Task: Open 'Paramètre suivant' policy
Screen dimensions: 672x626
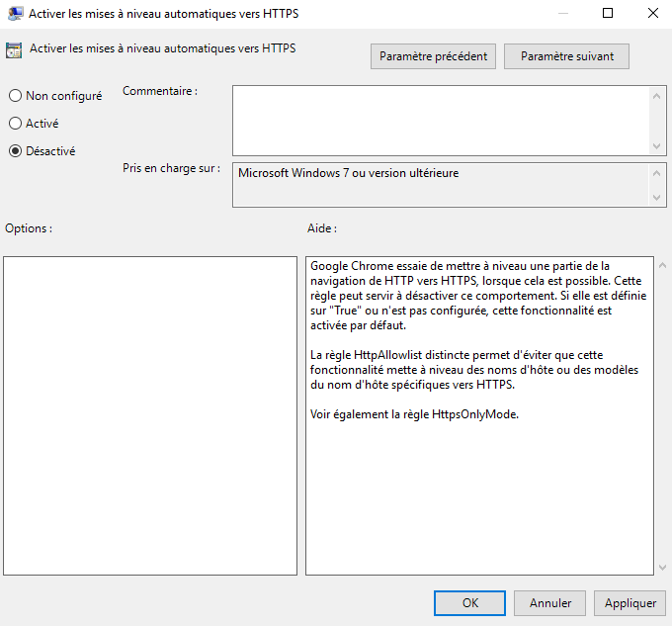Action: click(566, 56)
